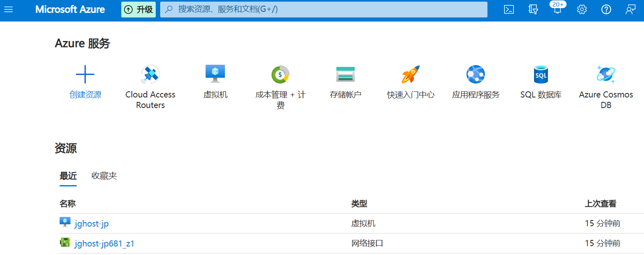The image size is (644, 255).
Task: Open the 虚拟机 service icon
Action: pyautogui.click(x=215, y=74)
